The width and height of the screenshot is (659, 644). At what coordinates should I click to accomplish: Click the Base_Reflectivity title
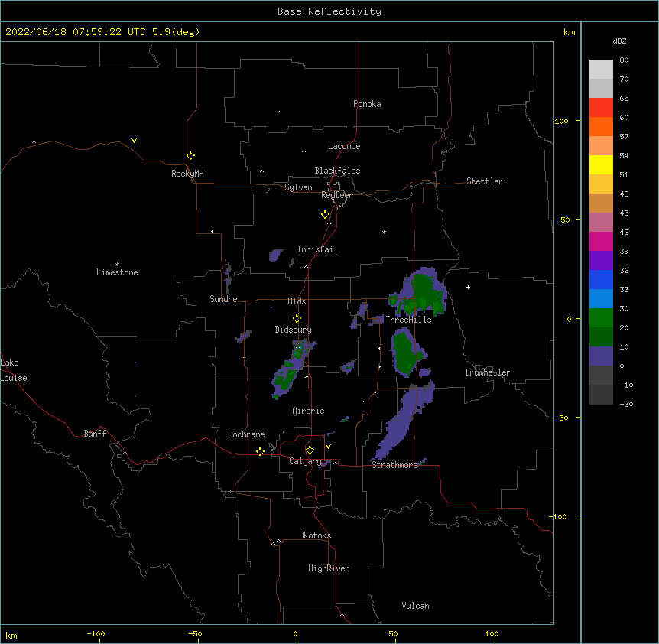click(329, 11)
